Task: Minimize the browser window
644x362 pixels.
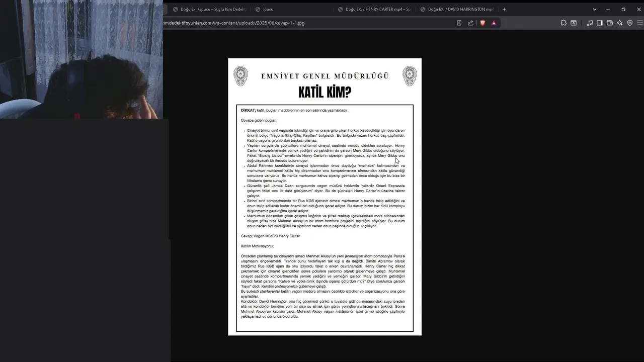Action: [608, 9]
